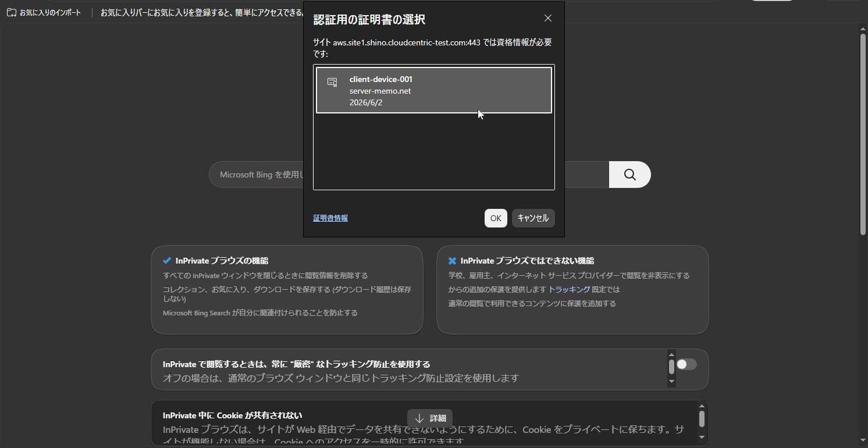868x448 pixels.
Task: Cancel the certificate selection dialog
Action: (533, 218)
